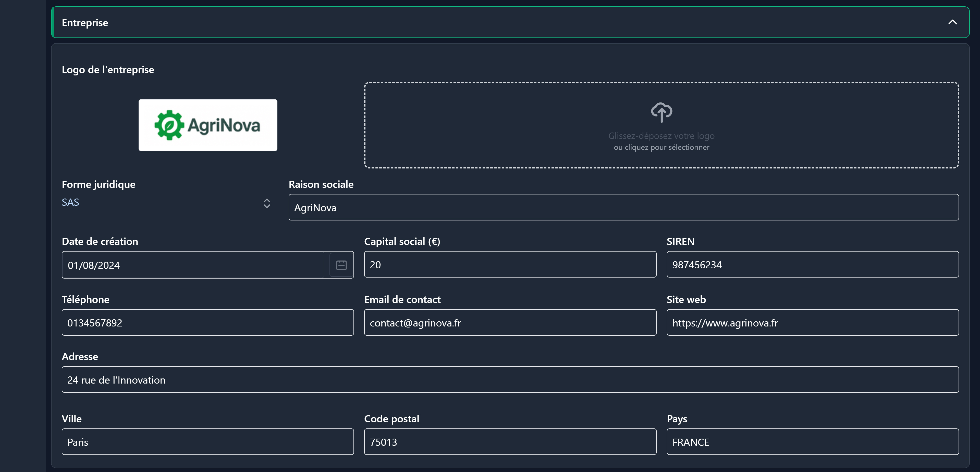Select the Capital social field
Viewport: 980px width, 472px height.
pos(510,265)
